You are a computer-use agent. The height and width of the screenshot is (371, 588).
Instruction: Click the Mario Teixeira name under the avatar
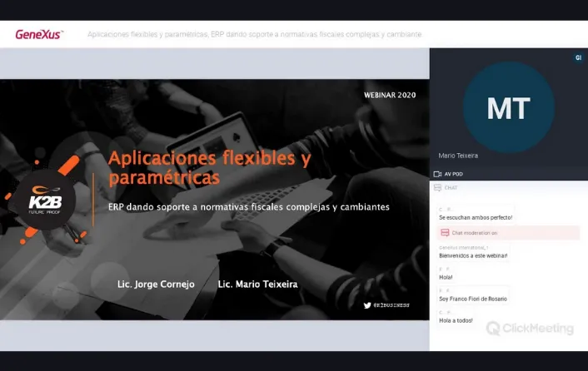pos(458,156)
